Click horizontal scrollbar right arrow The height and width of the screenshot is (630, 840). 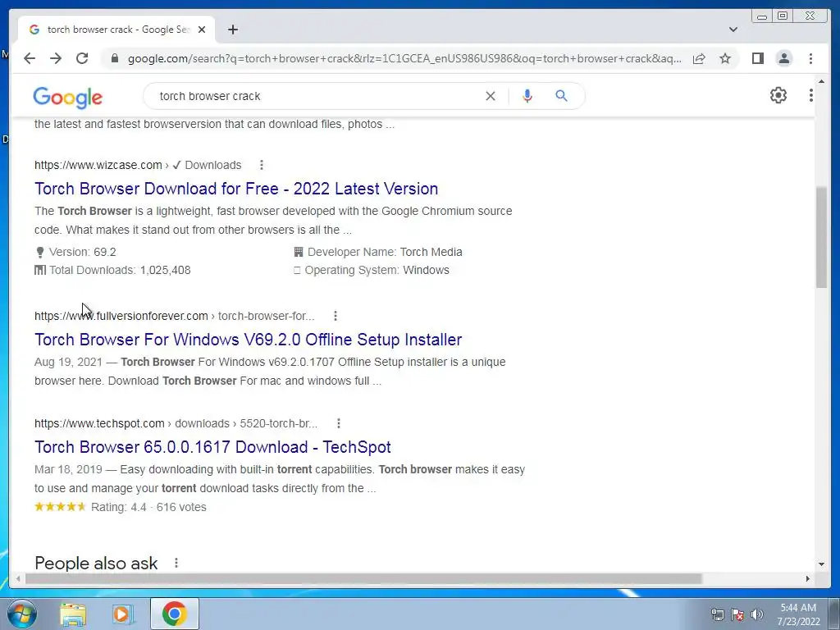[x=808, y=578]
